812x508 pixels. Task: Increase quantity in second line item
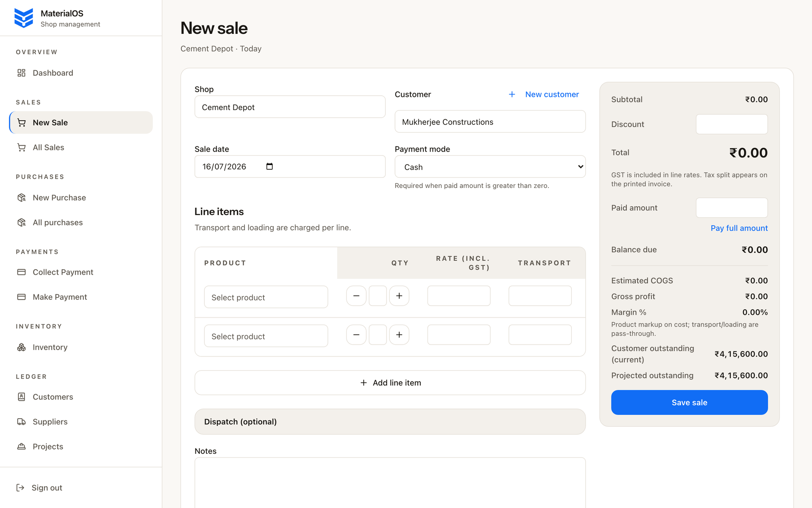tap(399, 335)
